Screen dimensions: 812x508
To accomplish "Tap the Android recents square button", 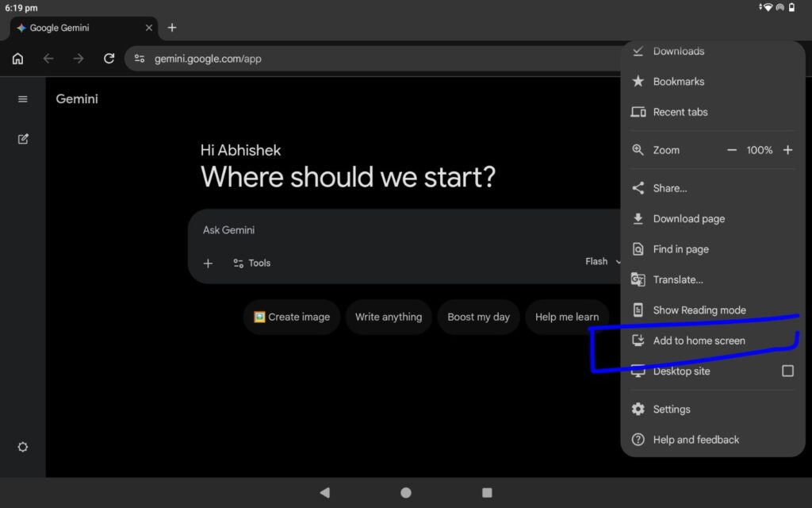I will (487, 492).
